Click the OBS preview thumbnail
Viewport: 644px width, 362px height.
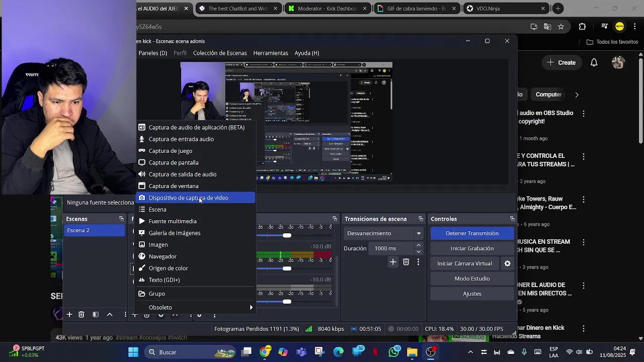(286, 122)
